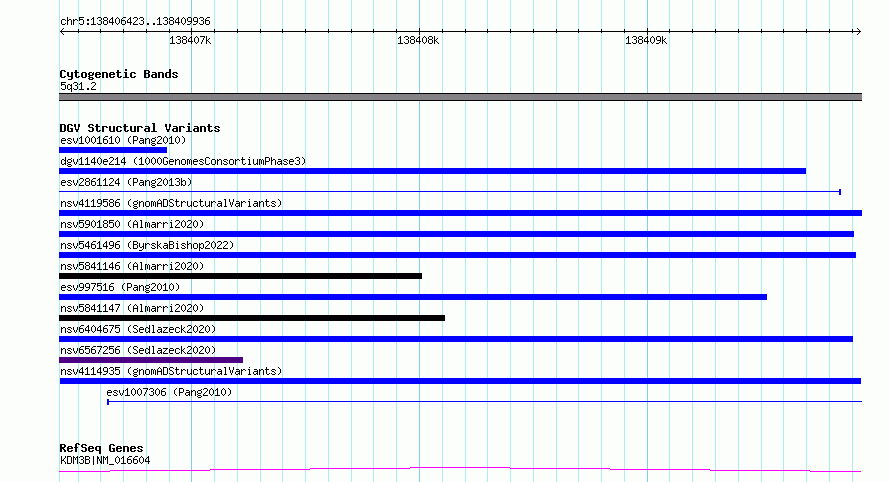Click the esv1001610 (Pang2010) variant label
This screenshot has height=482, width=890.
tap(123, 140)
